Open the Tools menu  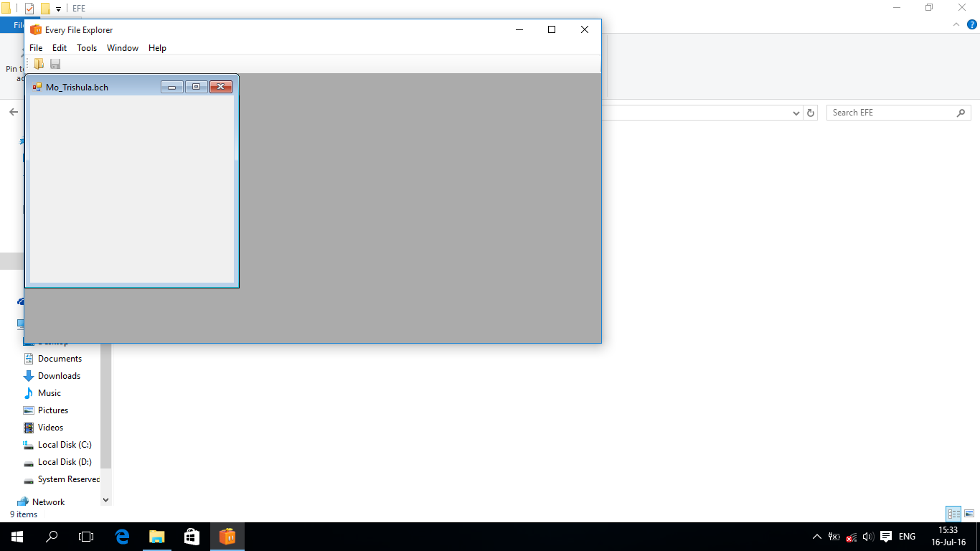point(87,48)
